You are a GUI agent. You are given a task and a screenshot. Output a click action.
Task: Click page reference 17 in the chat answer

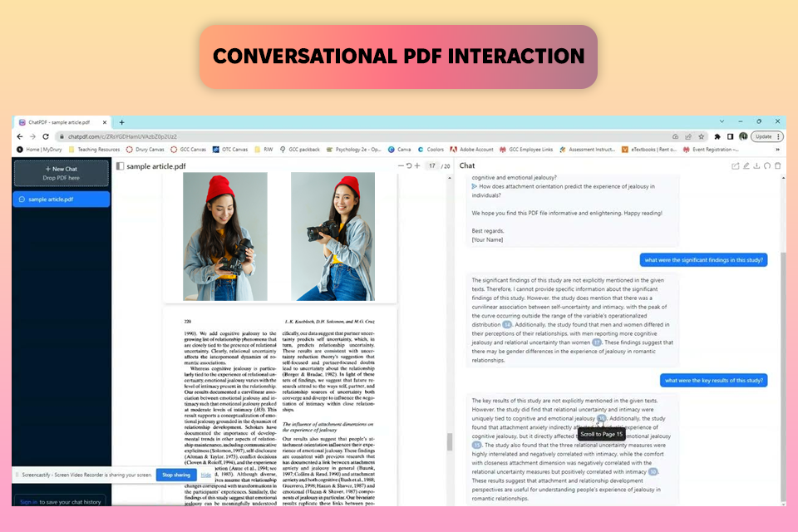(597, 342)
